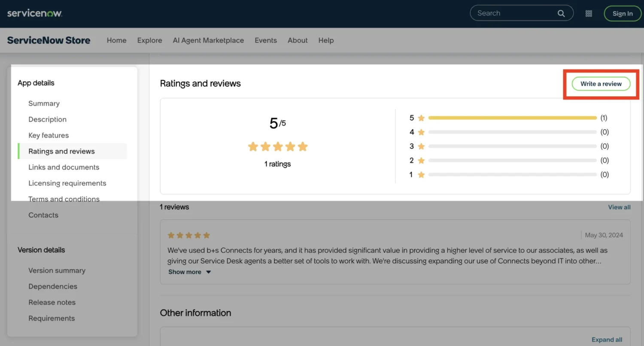Screen dimensions: 644x346
Task: Click the Show more dropdown arrow
Action: point(208,272)
